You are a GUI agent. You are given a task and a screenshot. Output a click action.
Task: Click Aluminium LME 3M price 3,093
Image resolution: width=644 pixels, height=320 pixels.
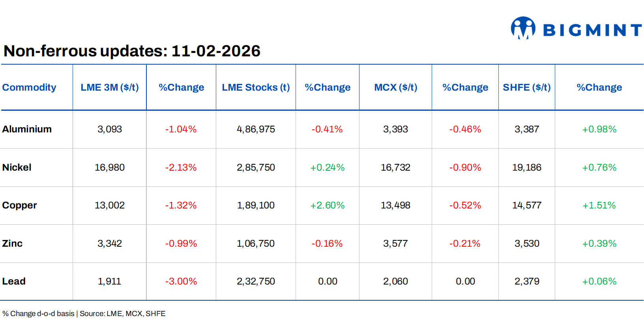point(110,129)
